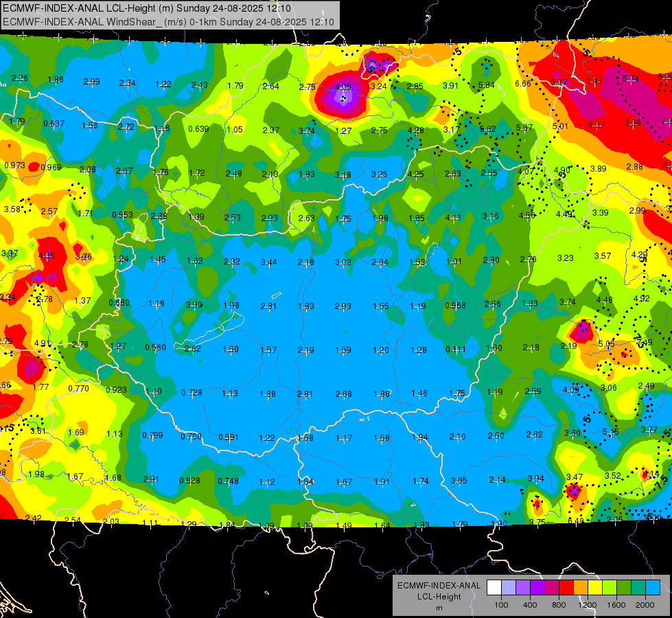Click the wind shear value 3.65
This screenshot has width=672, height=618.
pyautogui.click(x=459, y=481)
